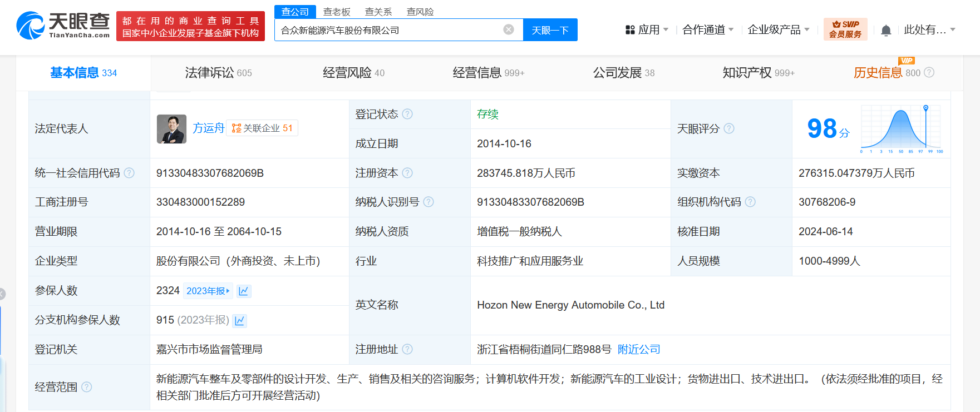Click help icon beside 天眼评分
This screenshot has height=412, width=980.
[729, 128]
